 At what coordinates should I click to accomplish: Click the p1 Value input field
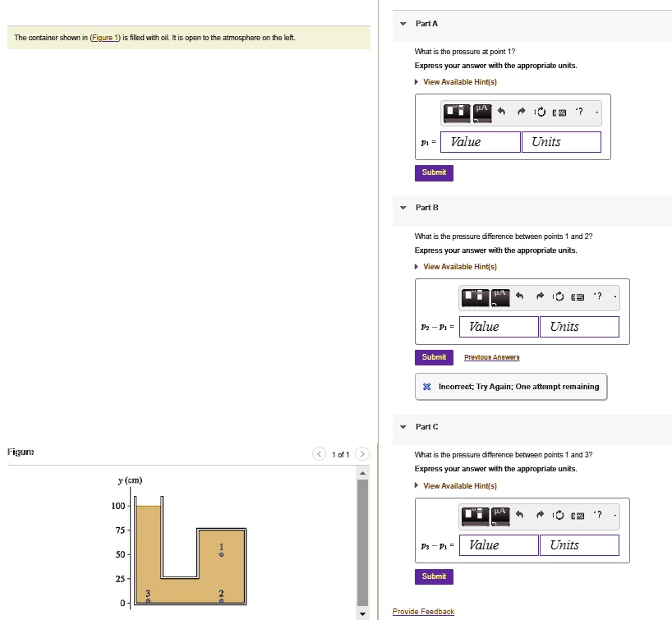pos(480,142)
